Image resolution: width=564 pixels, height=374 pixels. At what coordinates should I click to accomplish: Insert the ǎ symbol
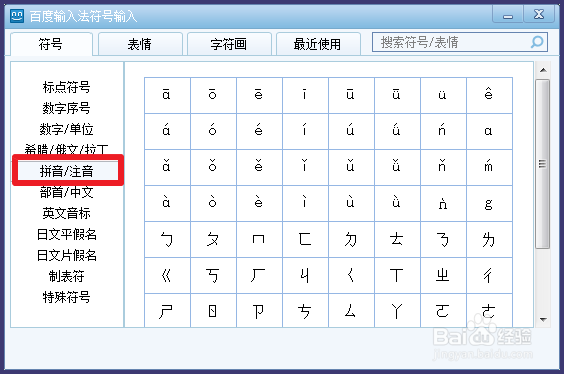click(x=167, y=167)
